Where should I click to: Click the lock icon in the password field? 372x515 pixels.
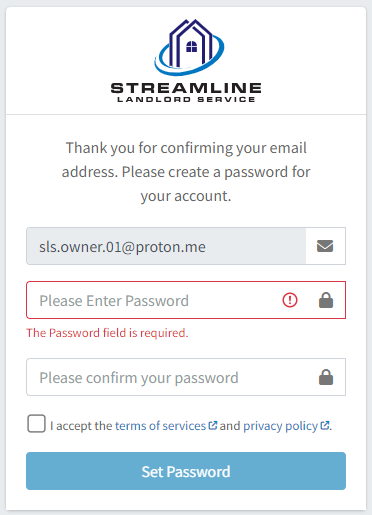tap(326, 300)
